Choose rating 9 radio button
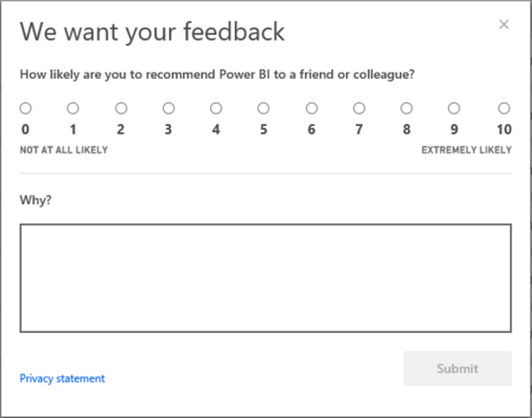Screen dimensions: 532x418 pos(454,108)
